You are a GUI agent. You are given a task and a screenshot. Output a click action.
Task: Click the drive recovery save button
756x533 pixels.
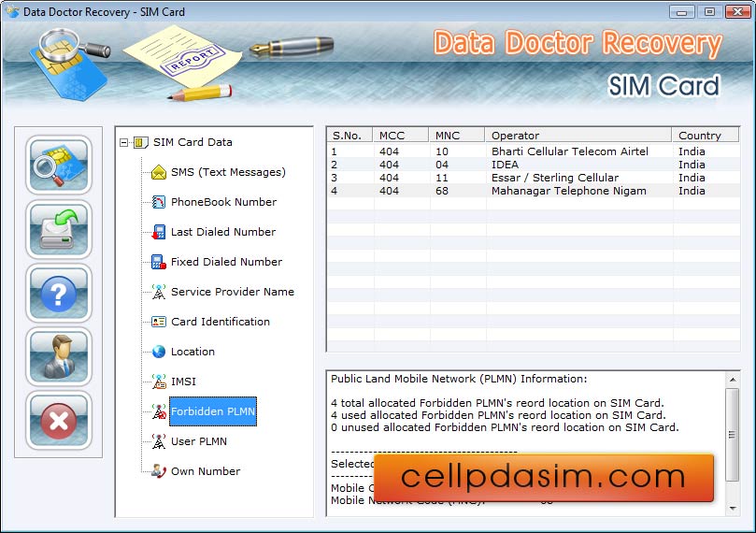pos(58,230)
